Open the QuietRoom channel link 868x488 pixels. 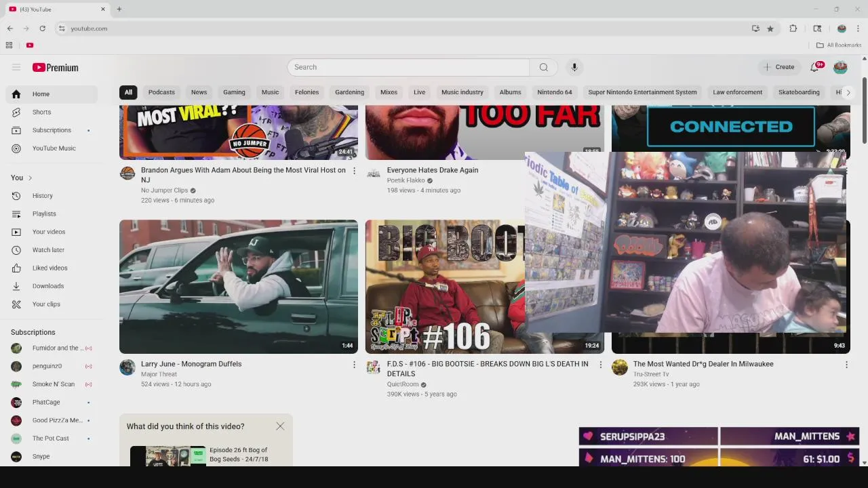pos(403,384)
